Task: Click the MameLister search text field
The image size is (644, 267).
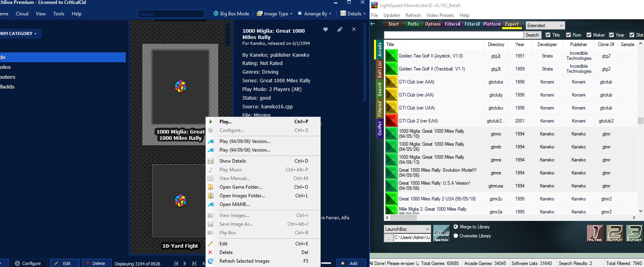Action: point(454,35)
